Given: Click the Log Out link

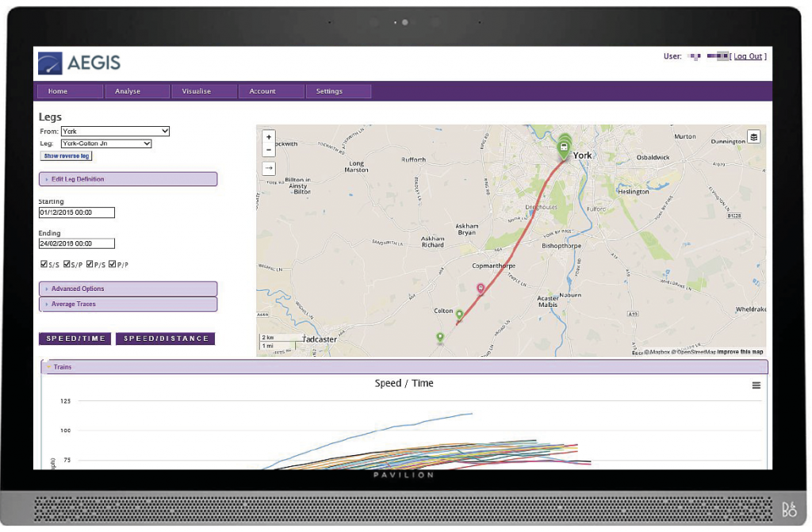Looking at the screenshot, I should (748, 56).
